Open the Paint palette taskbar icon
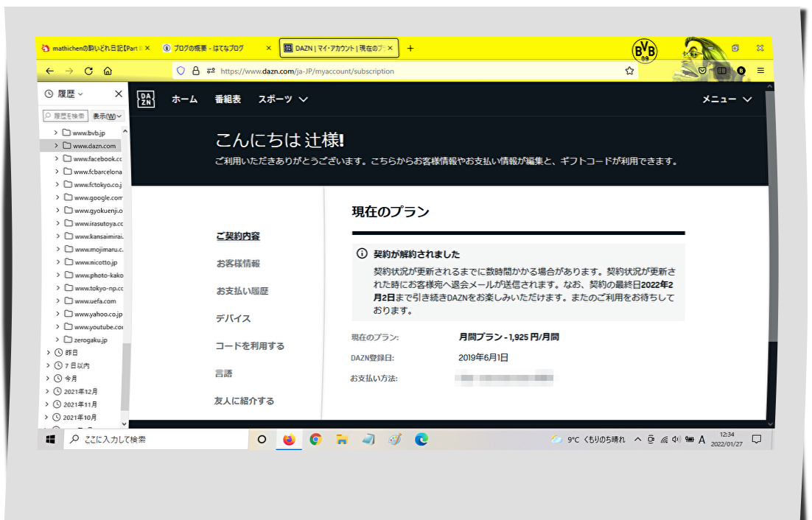The width and height of the screenshot is (812, 520). (x=395, y=439)
